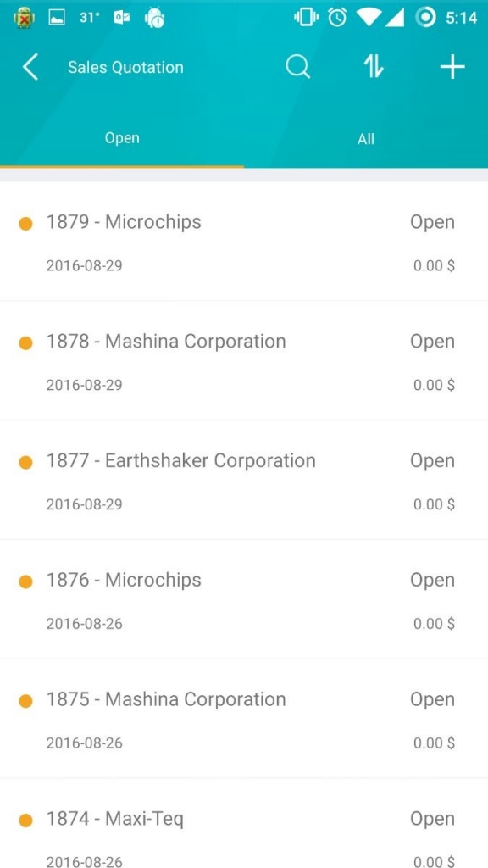
Task: Tap Open status of quotation 1877
Action: 432,461
